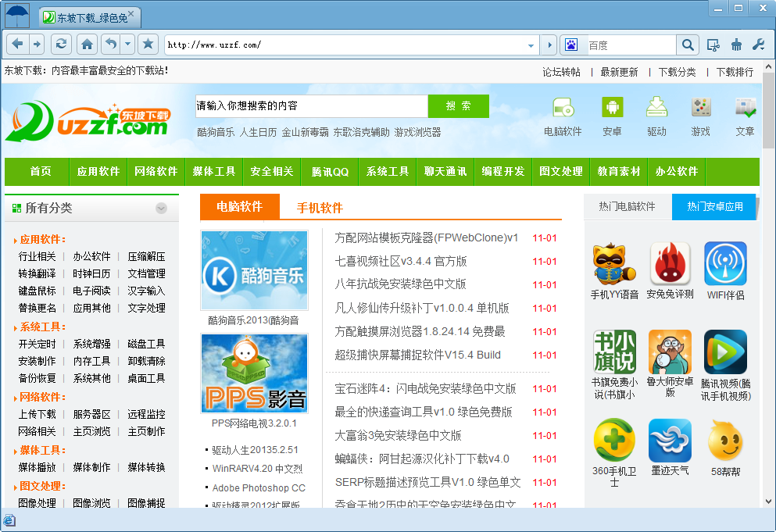Open 办公软件 in the green navigation bar
The width and height of the screenshot is (776, 532).
(677, 172)
